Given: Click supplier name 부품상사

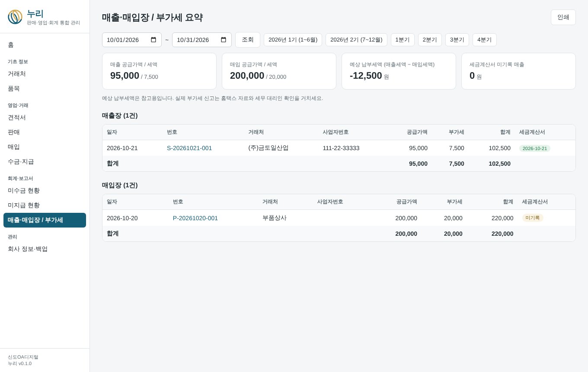Looking at the screenshot, I should (x=275, y=218).
